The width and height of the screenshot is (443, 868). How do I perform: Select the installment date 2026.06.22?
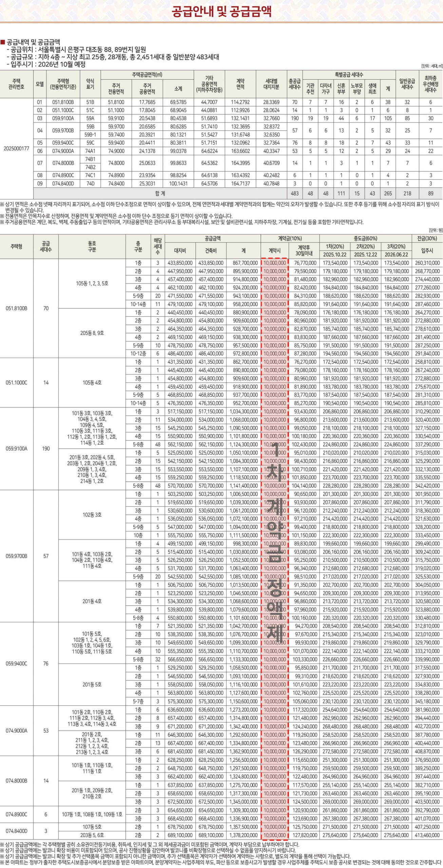397,255
